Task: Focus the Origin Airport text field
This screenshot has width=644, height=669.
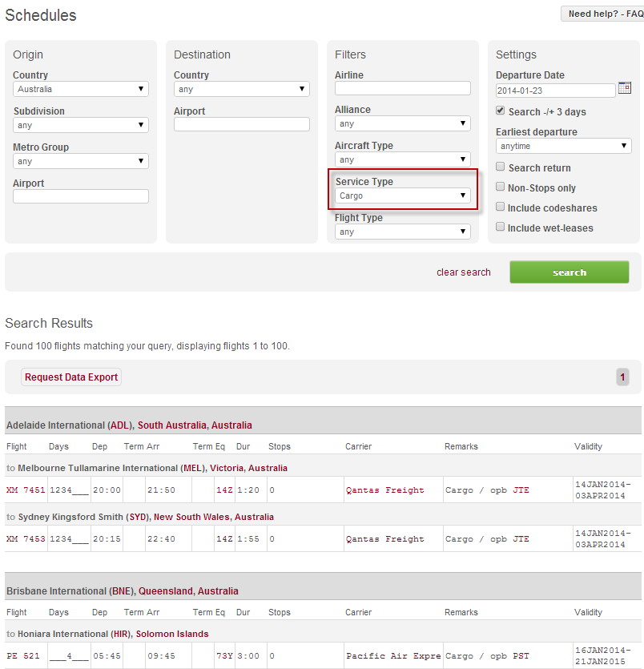Action: (x=81, y=196)
